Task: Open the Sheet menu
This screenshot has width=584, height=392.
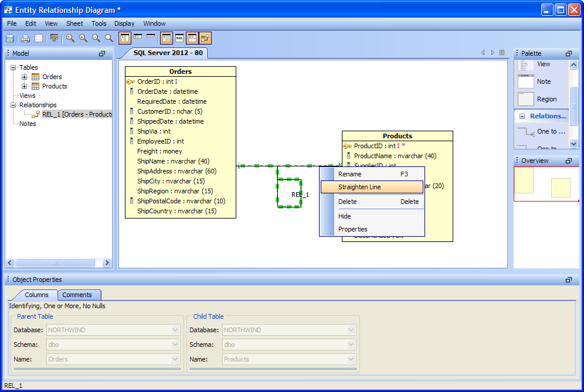Action: pyautogui.click(x=74, y=23)
